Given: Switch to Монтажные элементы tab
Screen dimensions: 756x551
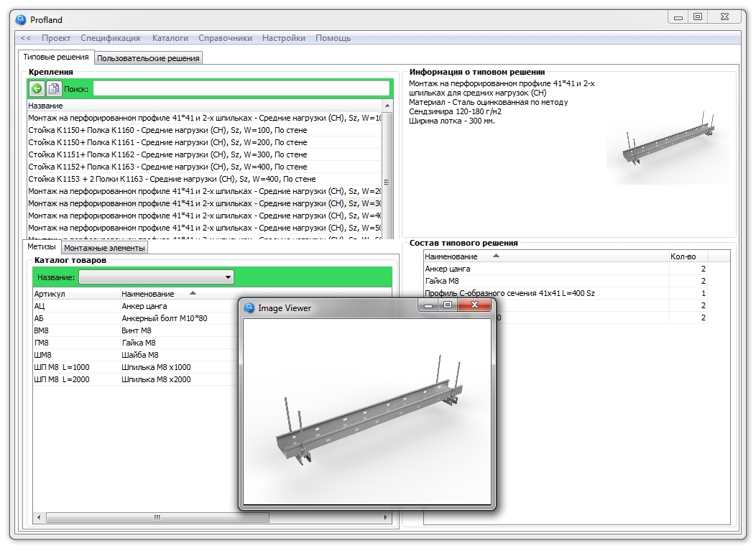Looking at the screenshot, I should point(104,248).
